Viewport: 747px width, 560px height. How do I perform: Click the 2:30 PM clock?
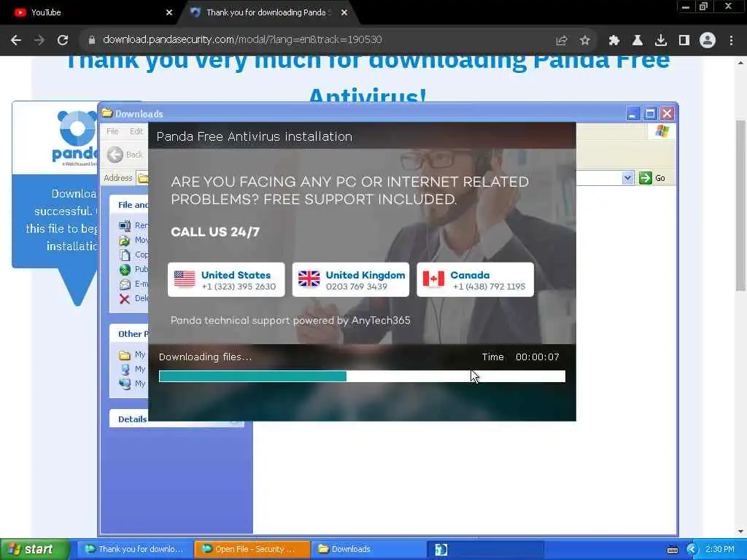click(720, 549)
